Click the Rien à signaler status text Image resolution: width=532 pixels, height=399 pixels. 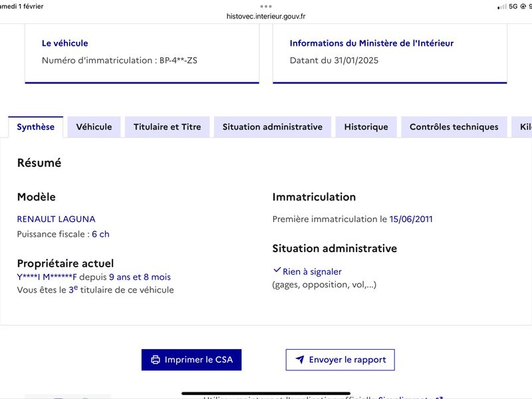point(312,272)
